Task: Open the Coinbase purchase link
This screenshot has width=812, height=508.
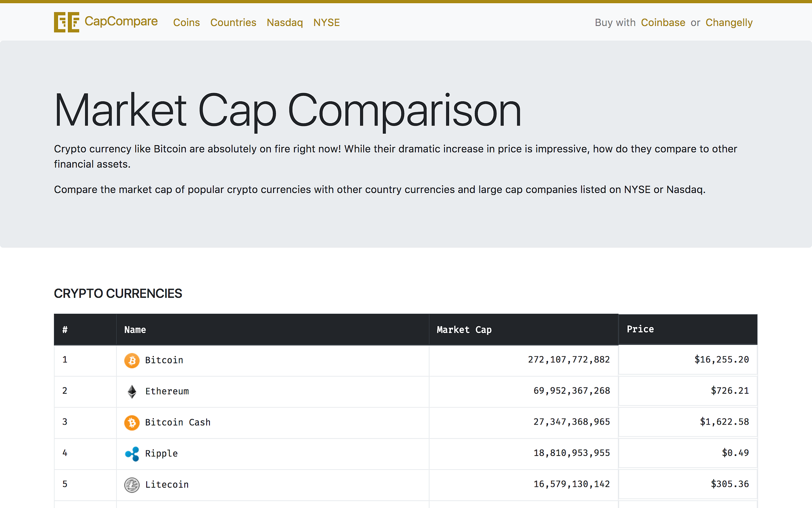Action: (x=663, y=23)
